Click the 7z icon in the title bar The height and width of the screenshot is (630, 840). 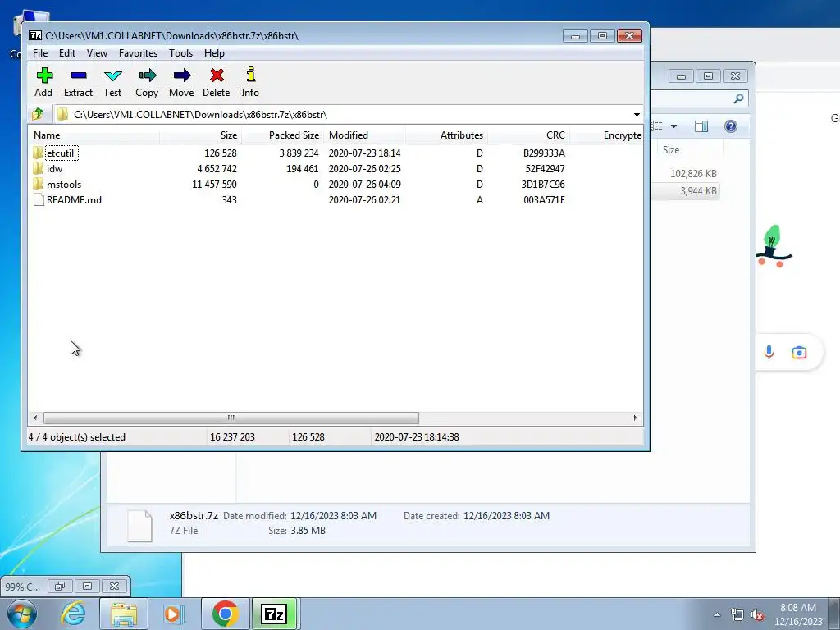(35, 36)
